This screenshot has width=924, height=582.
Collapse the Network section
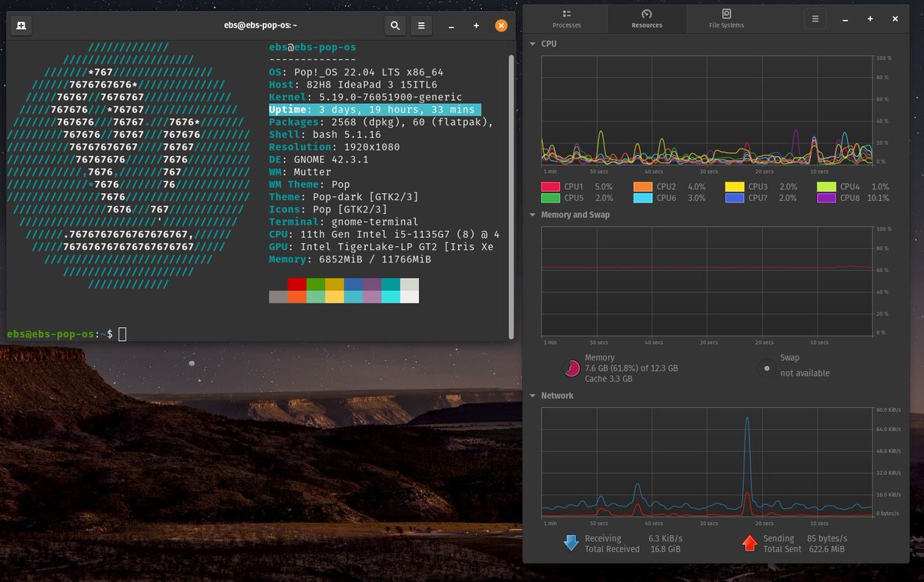(x=532, y=396)
